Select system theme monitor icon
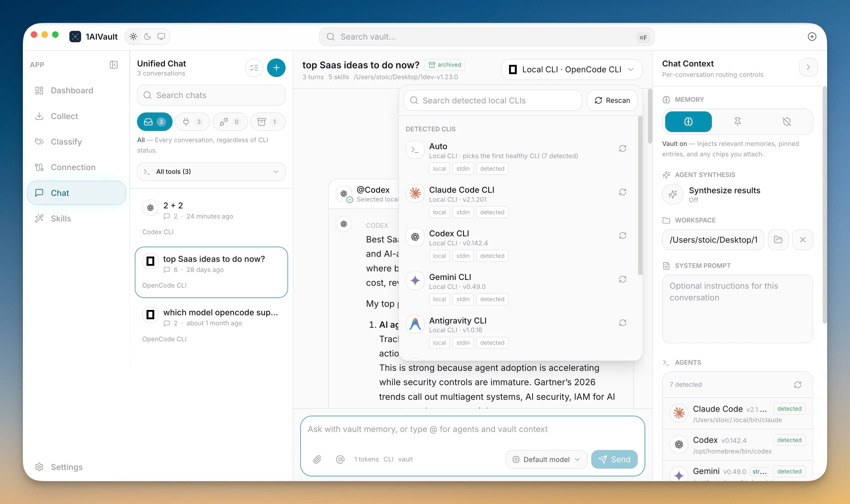The image size is (850, 504). [x=161, y=36]
